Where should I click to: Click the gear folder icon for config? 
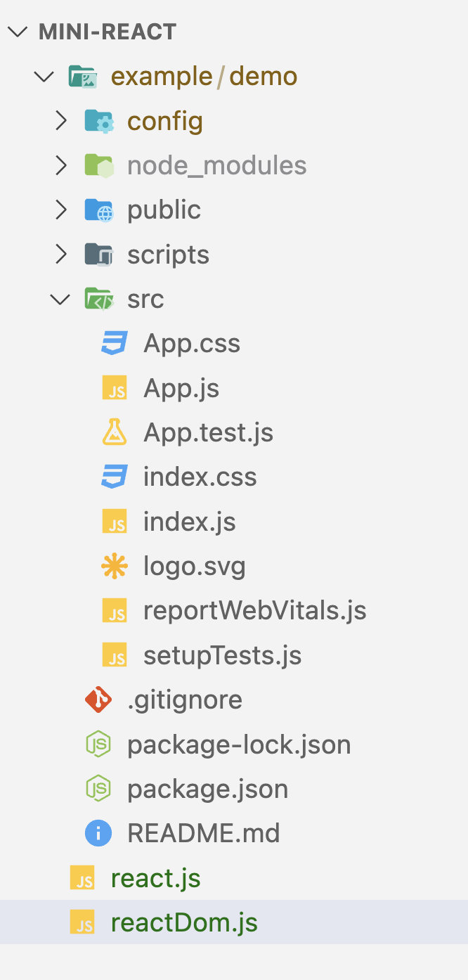[98, 122]
